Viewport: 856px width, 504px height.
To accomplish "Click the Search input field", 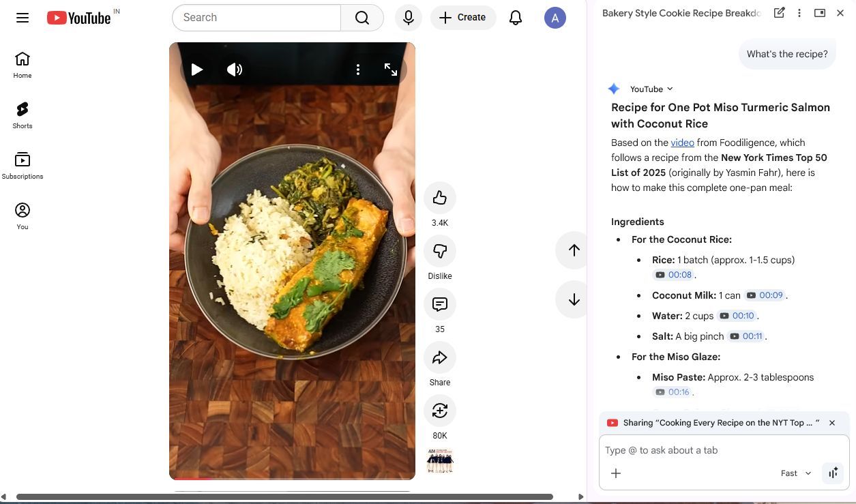I will click(256, 18).
